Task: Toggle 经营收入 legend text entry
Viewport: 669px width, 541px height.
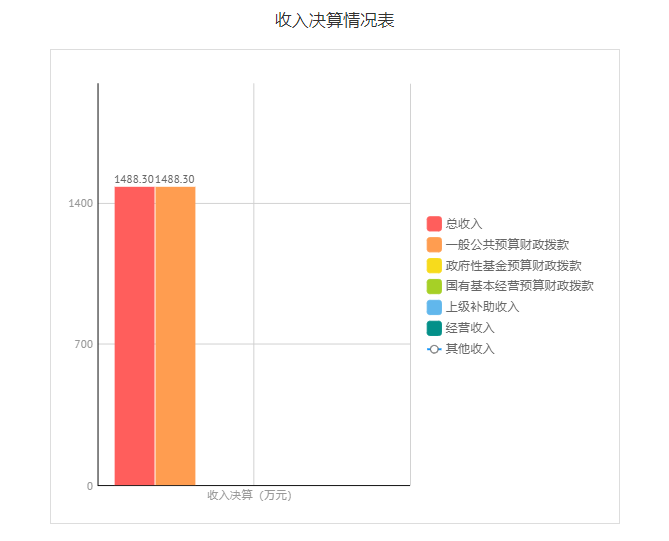Action: point(470,328)
